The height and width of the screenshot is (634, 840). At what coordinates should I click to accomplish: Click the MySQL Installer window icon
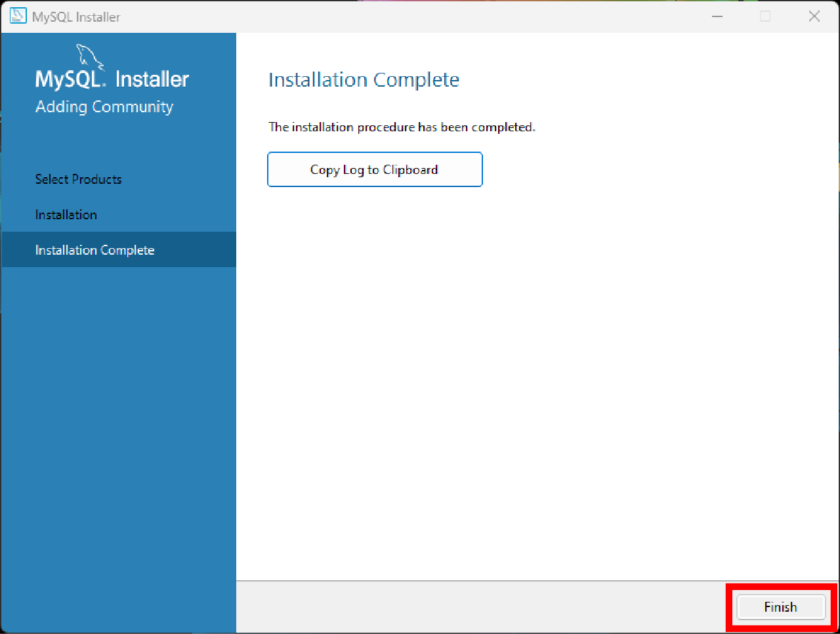17,16
